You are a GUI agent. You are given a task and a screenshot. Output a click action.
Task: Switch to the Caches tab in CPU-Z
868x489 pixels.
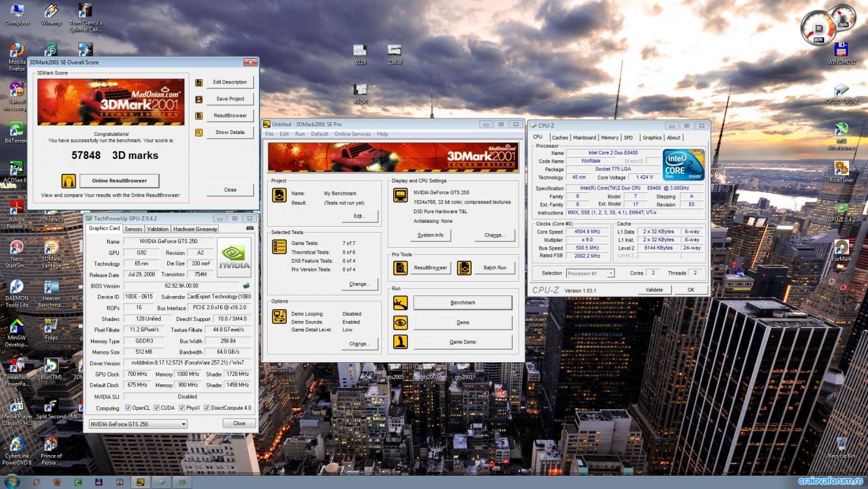pyautogui.click(x=560, y=138)
